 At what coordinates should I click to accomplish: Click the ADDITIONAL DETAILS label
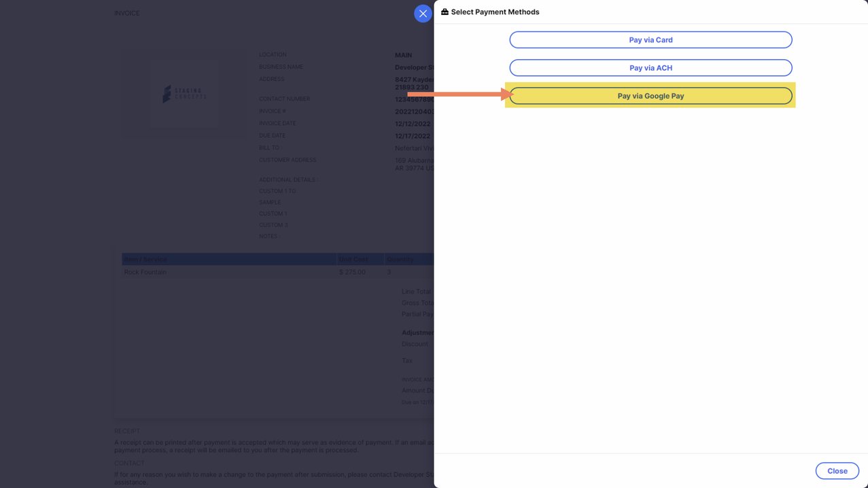tap(288, 179)
